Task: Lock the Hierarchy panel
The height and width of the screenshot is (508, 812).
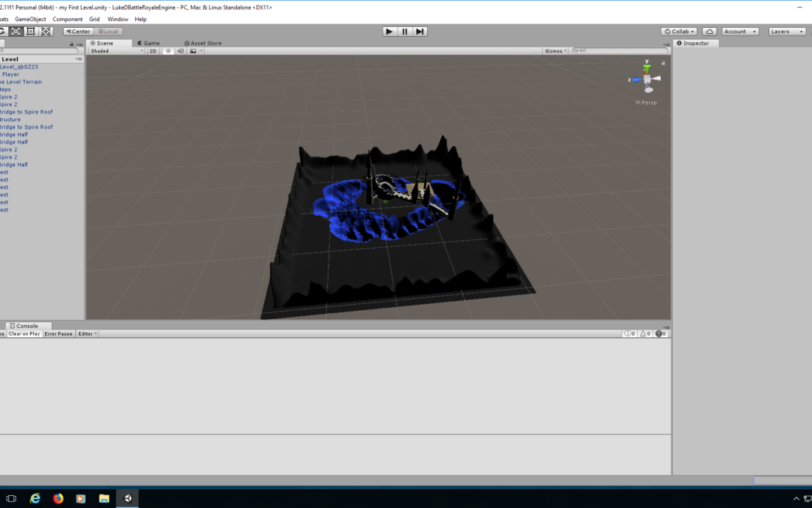Action: pos(71,44)
